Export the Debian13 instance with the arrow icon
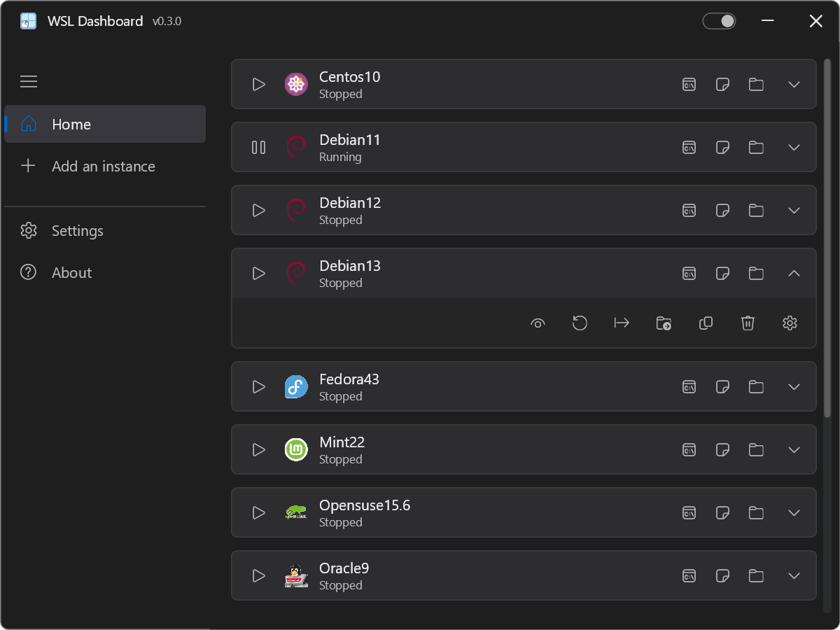Screen dimensions: 840x630 pyautogui.click(x=622, y=323)
